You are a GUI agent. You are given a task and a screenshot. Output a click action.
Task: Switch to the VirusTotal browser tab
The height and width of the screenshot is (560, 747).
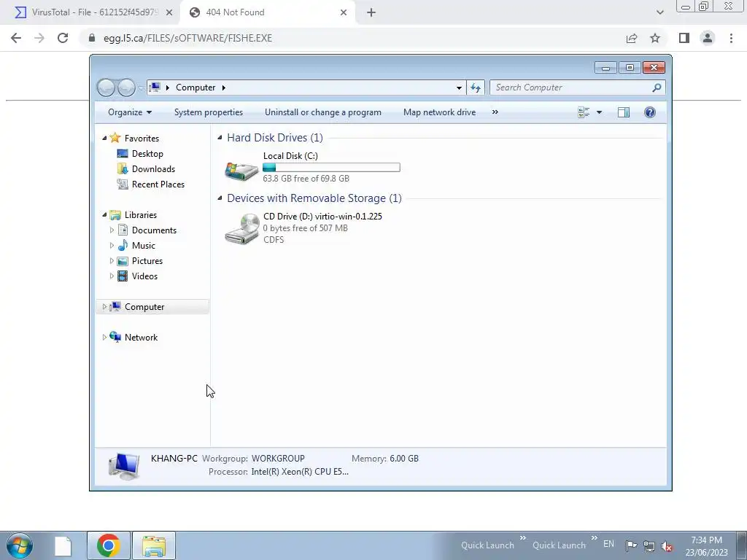[x=93, y=12]
